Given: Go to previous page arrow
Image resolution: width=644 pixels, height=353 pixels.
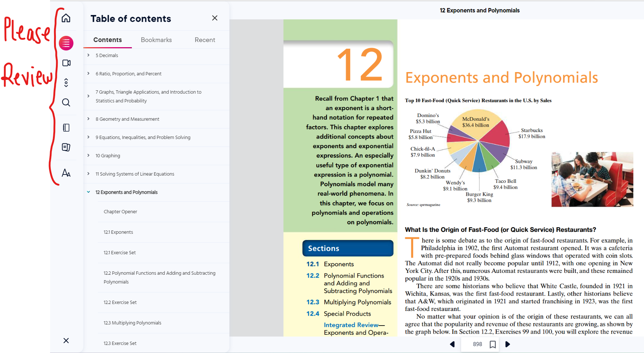Looking at the screenshot, I should tap(452, 344).
